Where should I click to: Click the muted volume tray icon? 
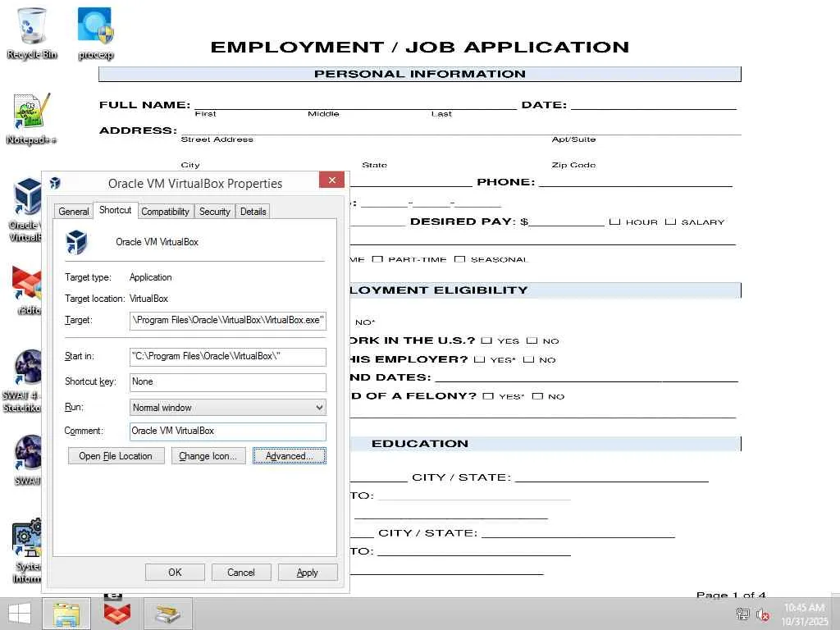point(762,614)
